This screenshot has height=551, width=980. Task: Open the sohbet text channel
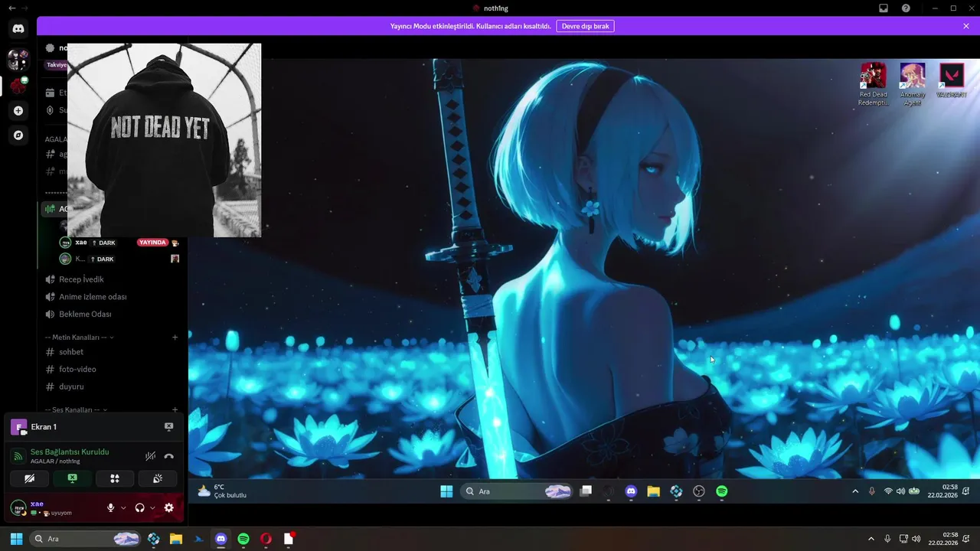(112, 352)
